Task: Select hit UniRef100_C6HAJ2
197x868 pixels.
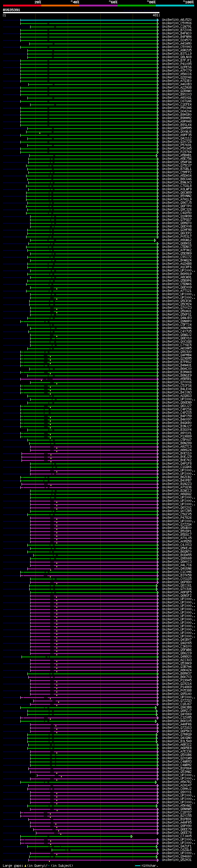Action: pyautogui.click(x=177, y=789)
